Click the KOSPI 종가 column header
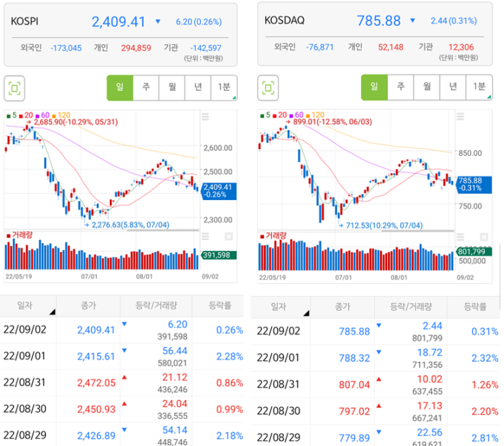This screenshot has width=504, height=446. (88, 306)
